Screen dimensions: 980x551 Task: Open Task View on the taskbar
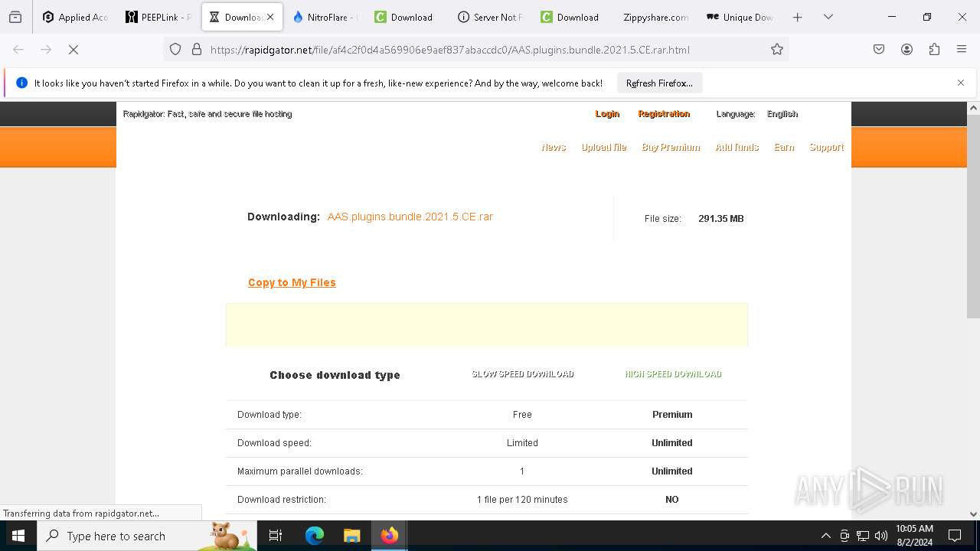click(x=276, y=536)
